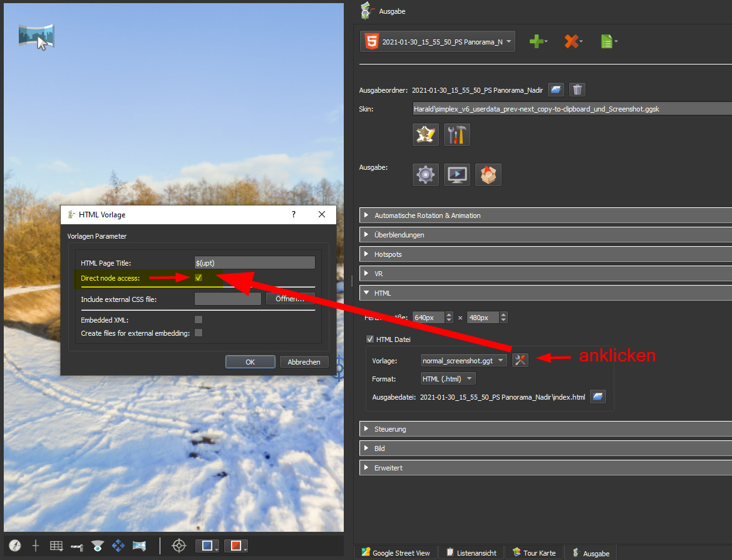Toggle the Direct node access checkbox

click(198, 277)
